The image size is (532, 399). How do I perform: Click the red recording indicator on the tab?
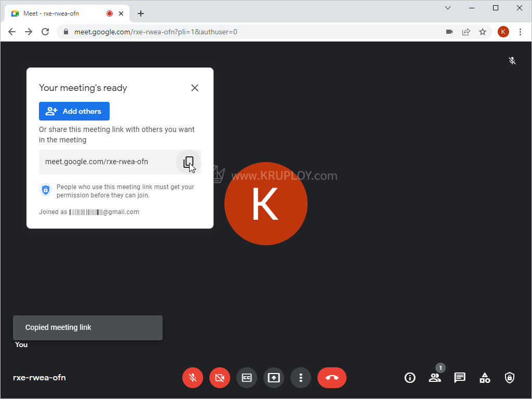pos(109,14)
